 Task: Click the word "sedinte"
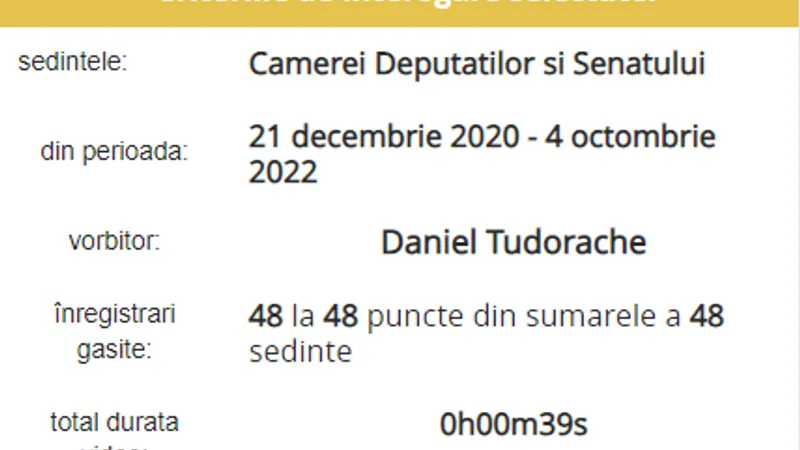[x=301, y=352]
